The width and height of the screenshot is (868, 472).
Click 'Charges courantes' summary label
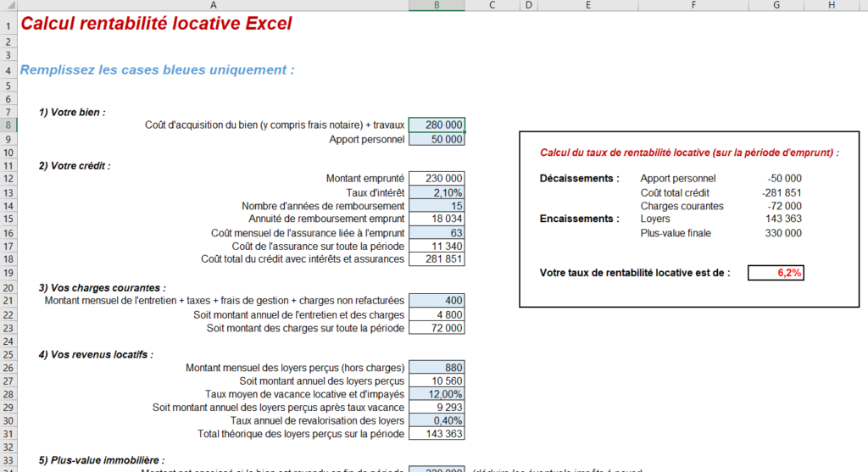682,206
